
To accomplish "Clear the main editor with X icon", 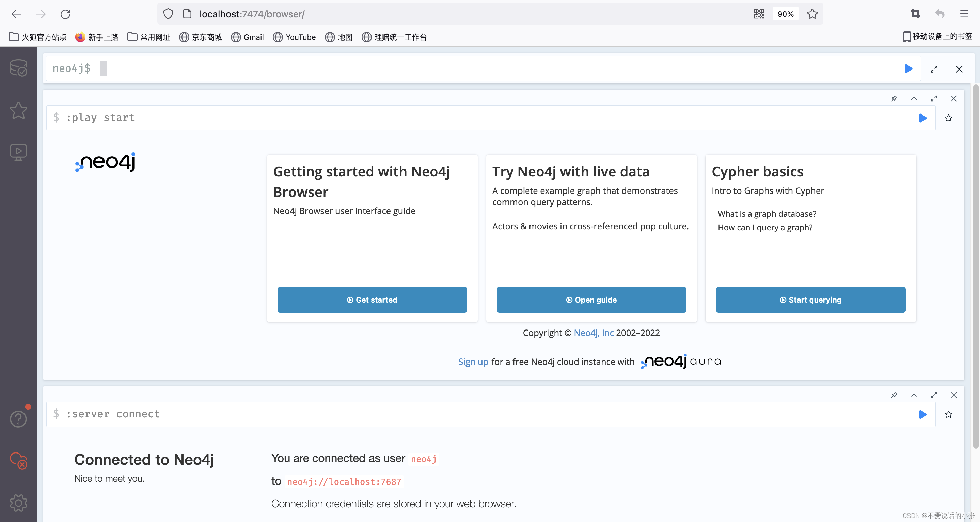I will coord(959,69).
